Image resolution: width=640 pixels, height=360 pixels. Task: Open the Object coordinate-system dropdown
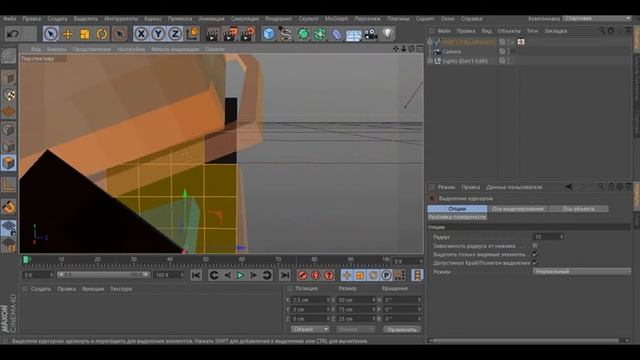(310, 329)
